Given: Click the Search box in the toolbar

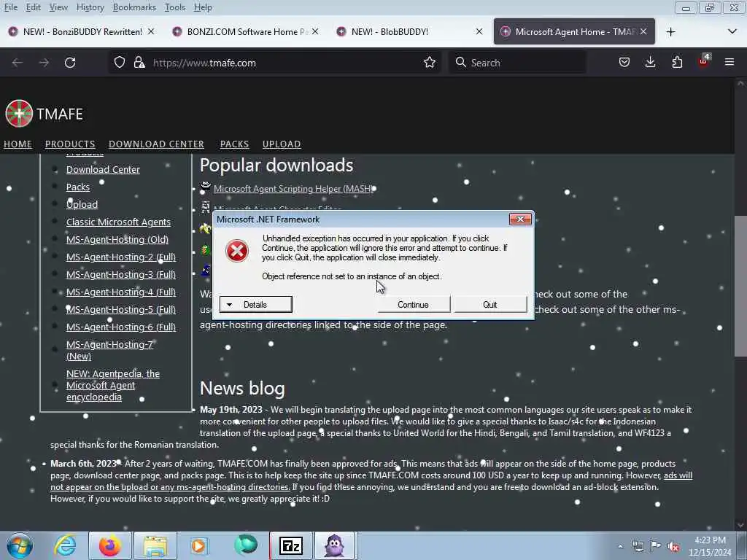Looking at the screenshot, I should 517,63.
